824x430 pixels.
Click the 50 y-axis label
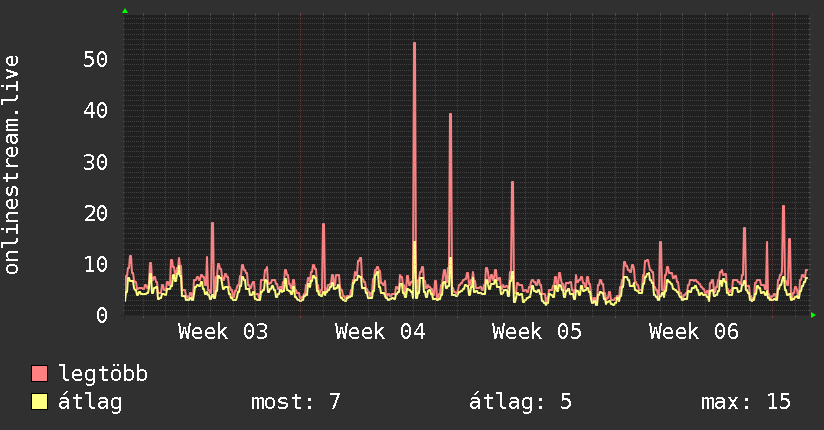coord(96,59)
